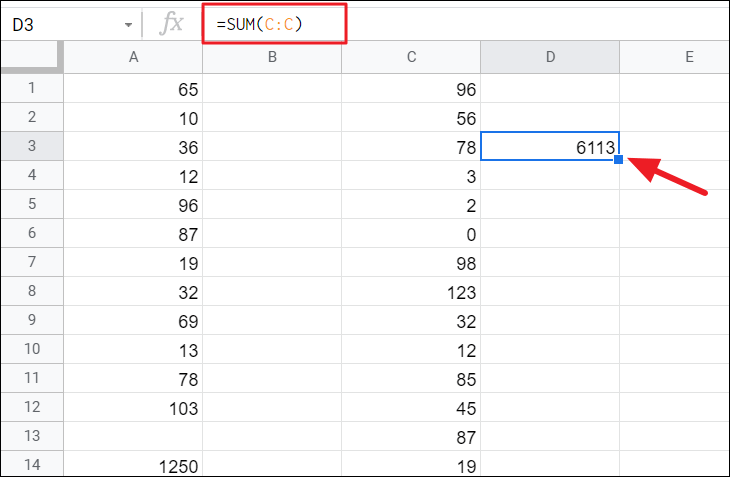The image size is (730, 477).
Task: Click cell C6 containing 0
Action: point(411,233)
